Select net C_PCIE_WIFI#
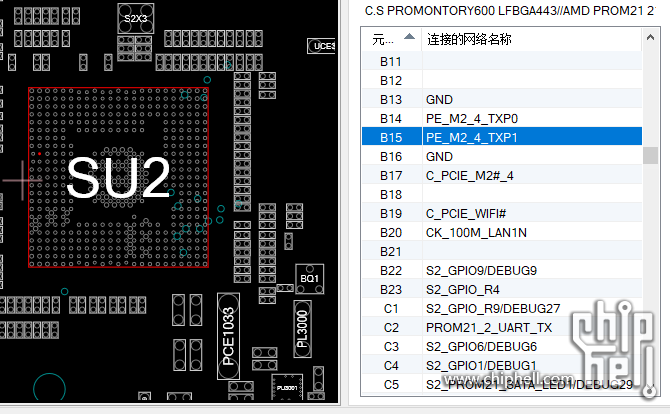 [x=466, y=214]
